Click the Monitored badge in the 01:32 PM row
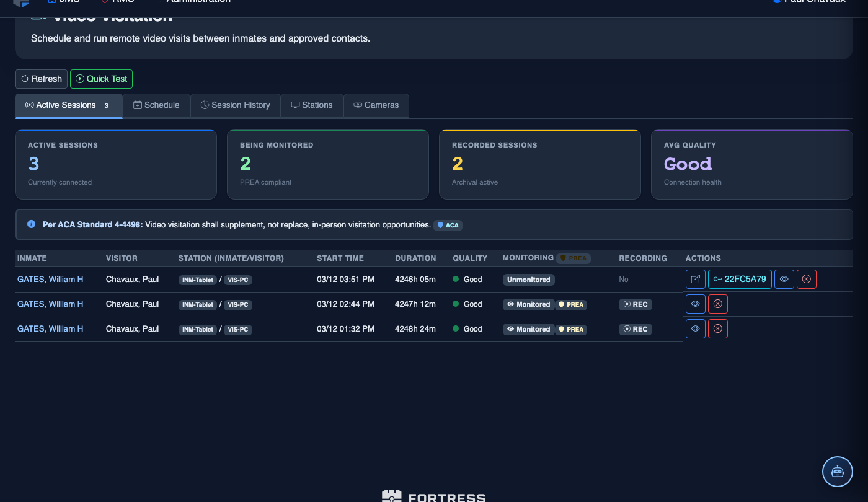The image size is (868, 502). pyautogui.click(x=529, y=329)
